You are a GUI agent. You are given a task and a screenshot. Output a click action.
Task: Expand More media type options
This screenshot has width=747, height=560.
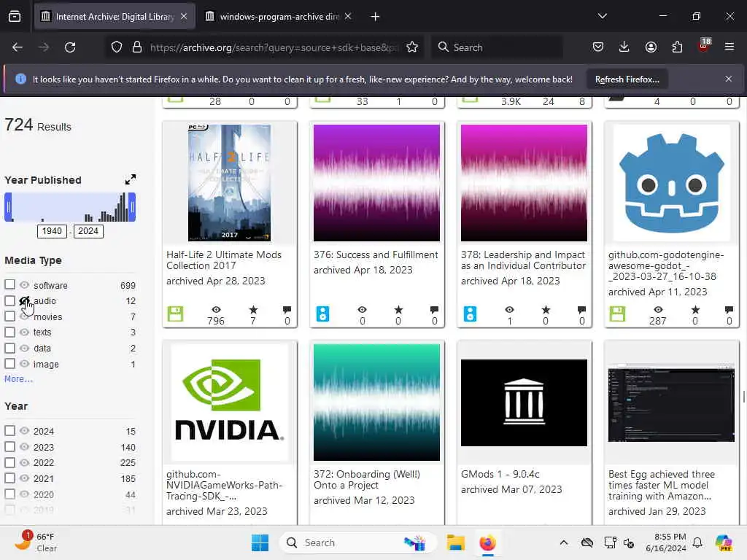18,379
